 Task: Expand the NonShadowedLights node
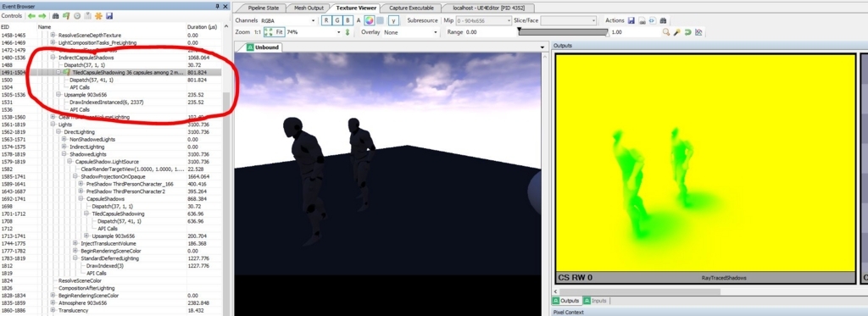click(64, 140)
